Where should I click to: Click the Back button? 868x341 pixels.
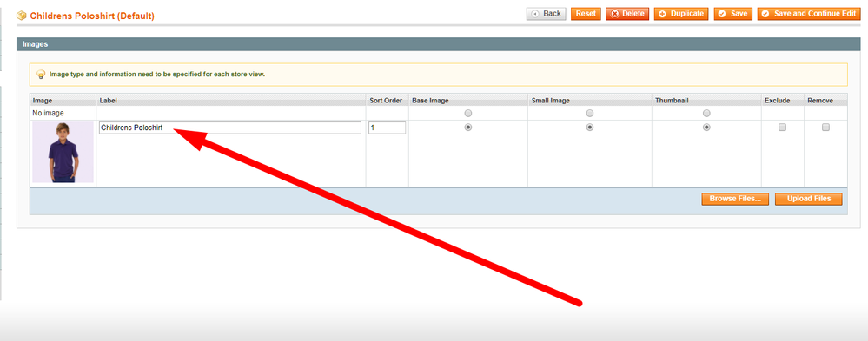point(546,14)
